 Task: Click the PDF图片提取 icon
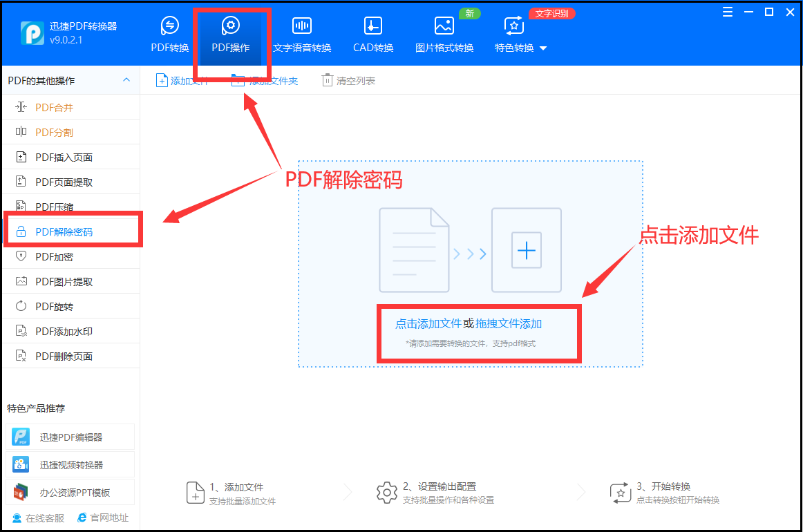pyautogui.click(x=21, y=281)
